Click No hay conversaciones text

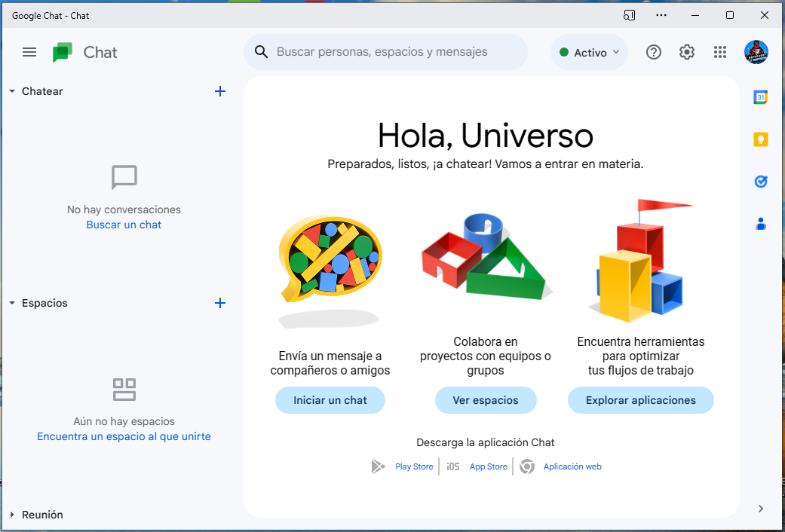[x=124, y=209]
